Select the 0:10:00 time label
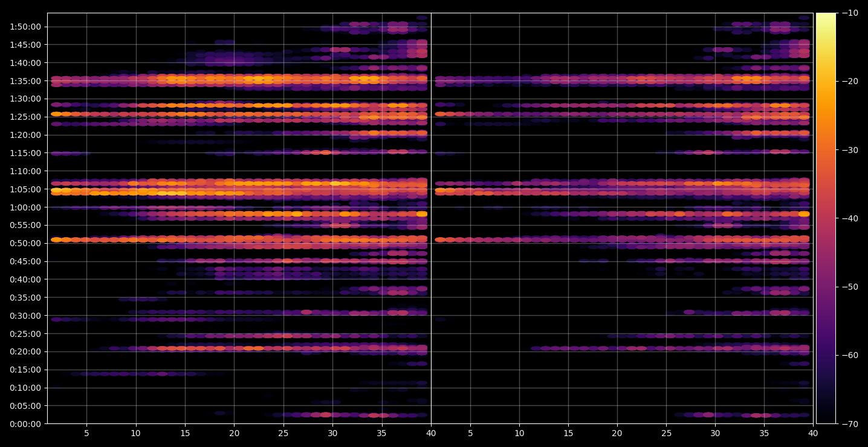Image resolution: width=868 pixels, height=447 pixels. [25, 388]
